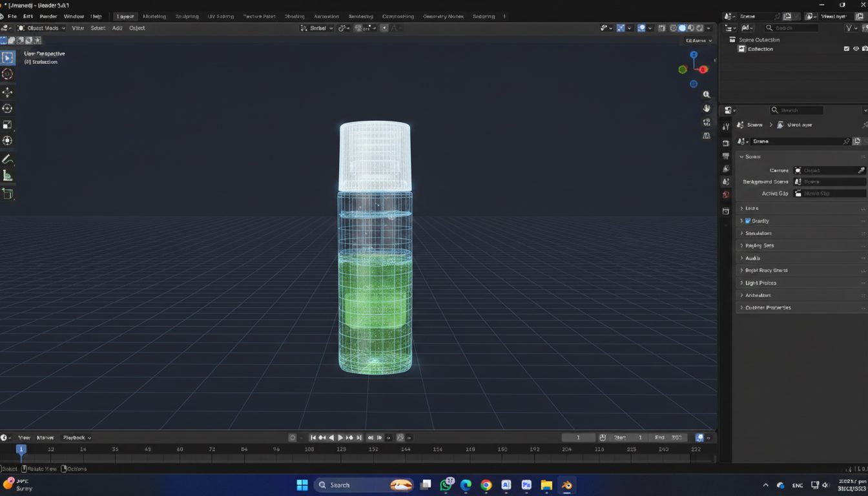The height and width of the screenshot is (496, 868).
Task: Click the camera Object eyedropper picker
Action: pyautogui.click(x=861, y=170)
